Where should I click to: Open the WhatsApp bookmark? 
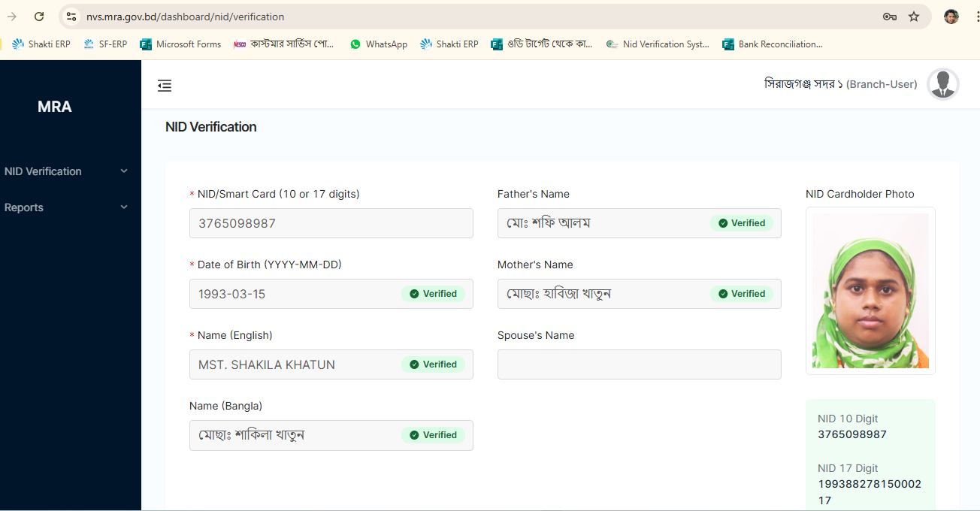coord(378,44)
